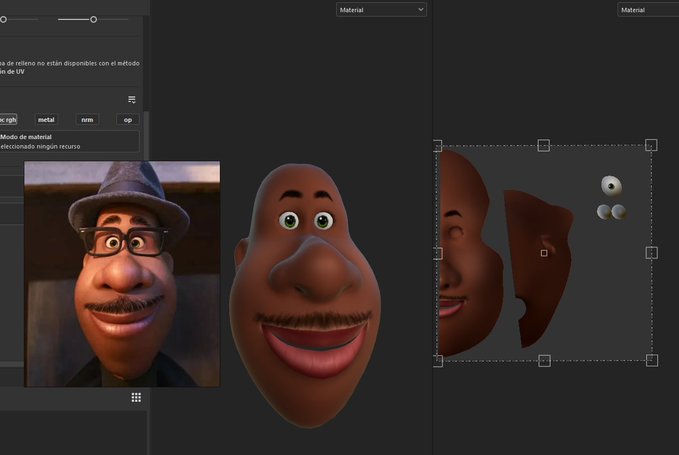Toggle the rgh channel button
Image resolution: width=679 pixels, height=455 pixels.
coord(8,119)
